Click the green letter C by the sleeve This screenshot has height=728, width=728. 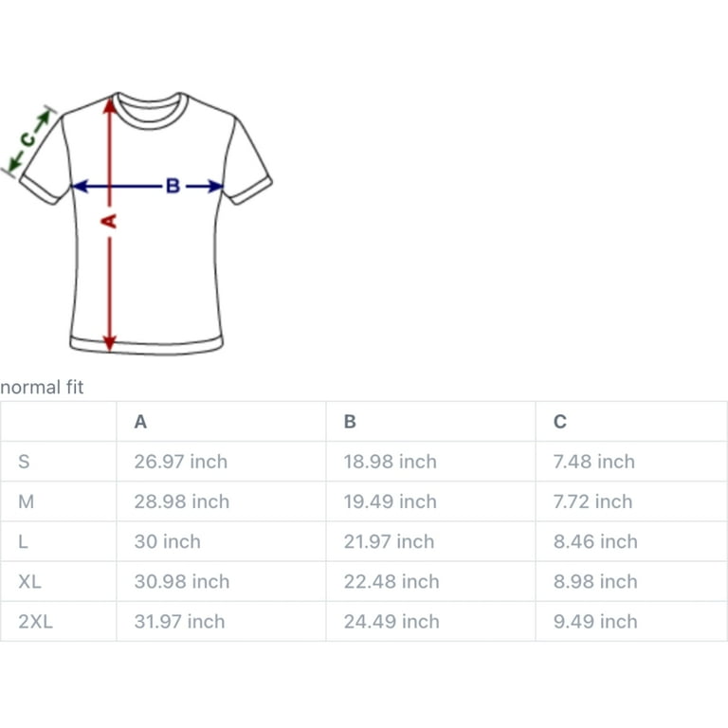pos(28,139)
